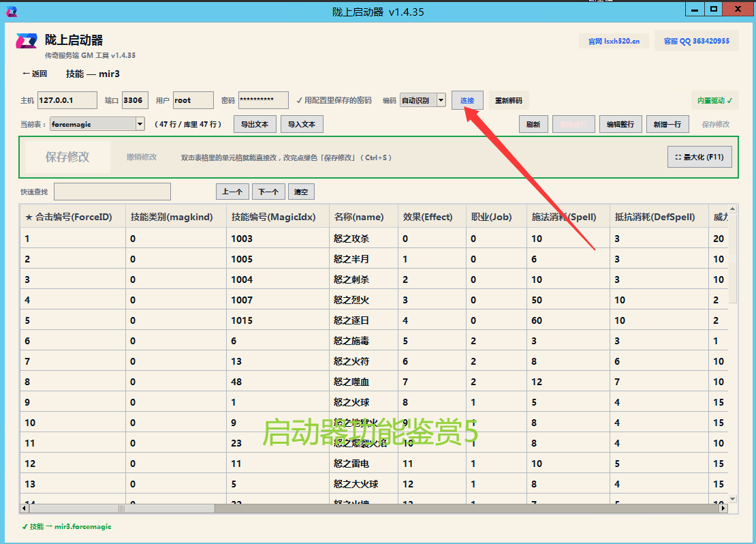Click the 重新解码 button
The height and width of the screenshot is (544, 756).
click(509, 100)
